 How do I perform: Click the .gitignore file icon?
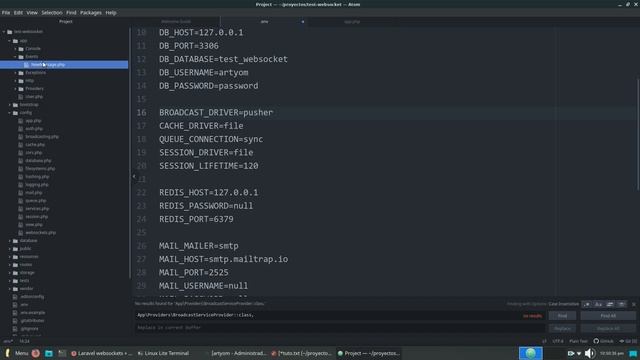[15, 329]
